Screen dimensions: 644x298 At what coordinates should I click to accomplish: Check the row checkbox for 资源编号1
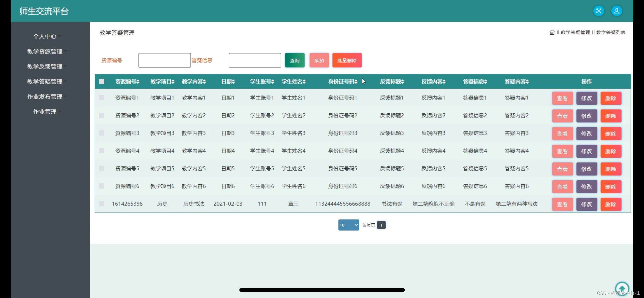101,98
